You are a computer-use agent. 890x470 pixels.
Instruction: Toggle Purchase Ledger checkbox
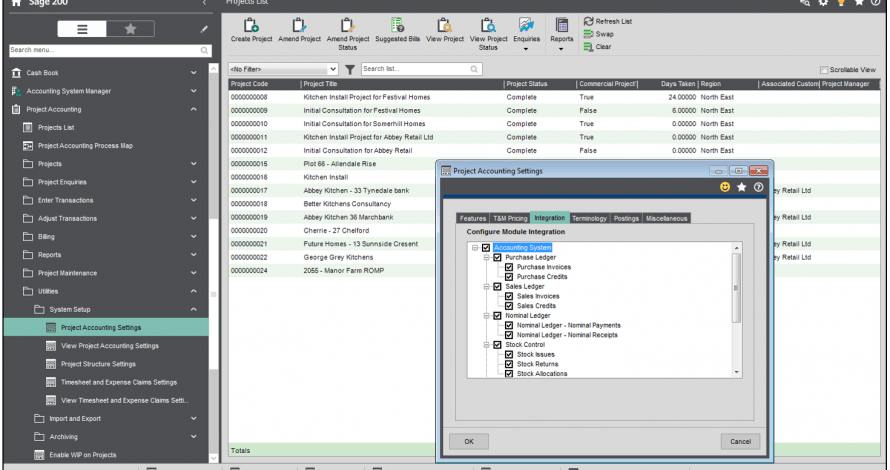tap(497, 257)
